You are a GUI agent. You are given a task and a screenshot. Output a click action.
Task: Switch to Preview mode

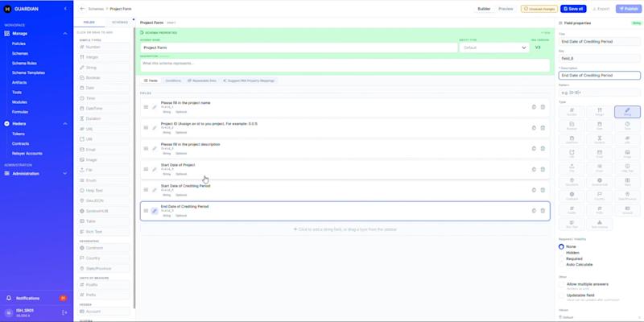click(x=506, y=9)
